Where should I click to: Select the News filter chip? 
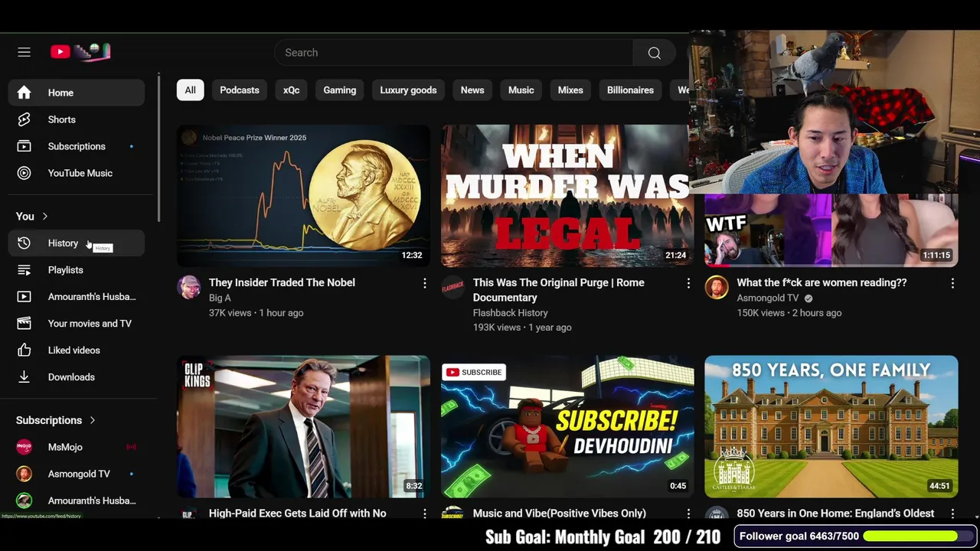(472, 90)
